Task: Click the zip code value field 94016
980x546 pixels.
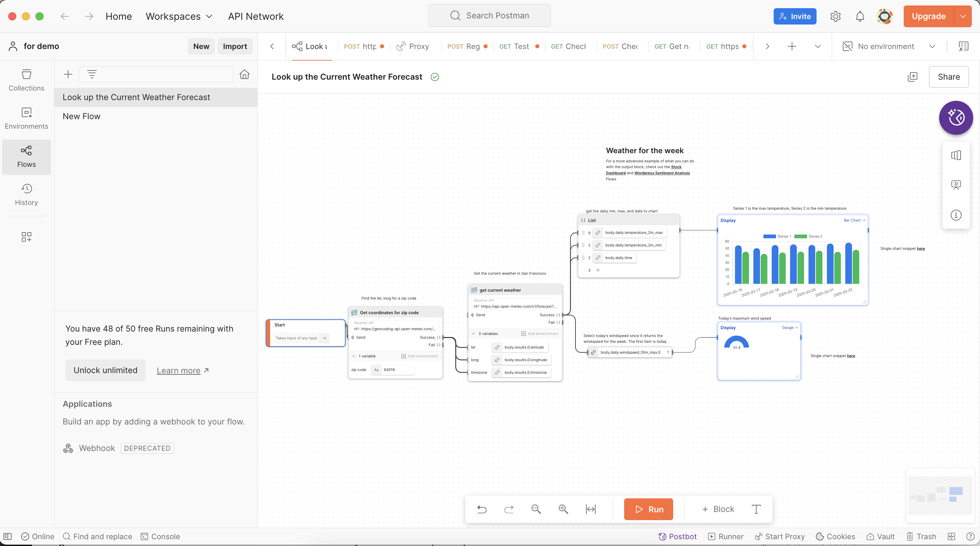Action: click(x=393, y=370)
